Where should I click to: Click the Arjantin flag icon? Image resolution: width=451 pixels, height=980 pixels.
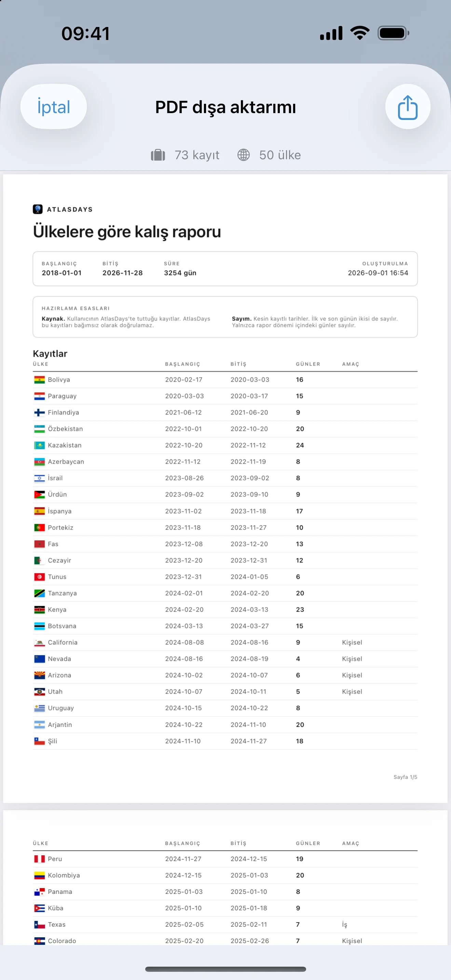(x=40, y=725)
